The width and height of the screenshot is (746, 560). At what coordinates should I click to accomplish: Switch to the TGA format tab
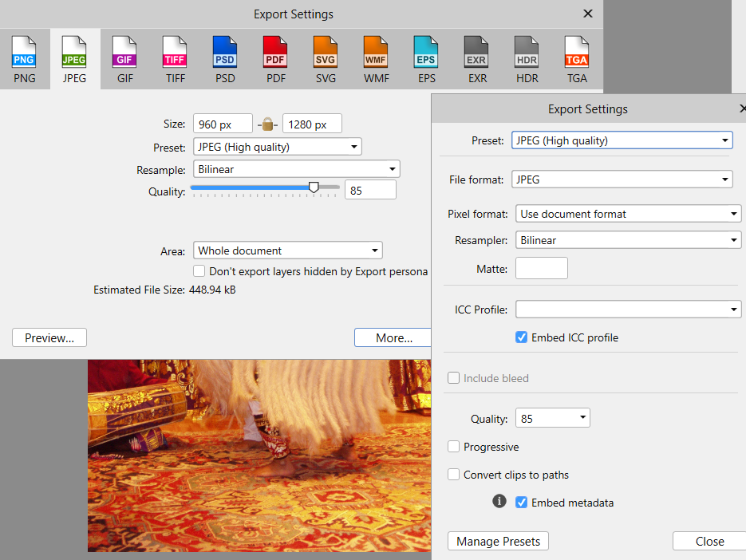click(577, 56)
